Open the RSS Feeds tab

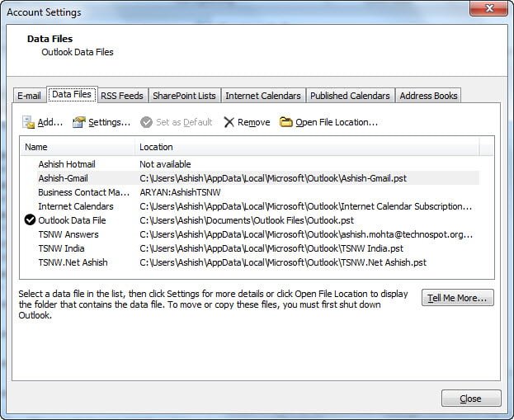pyautogui.click(x=122, y=96)
